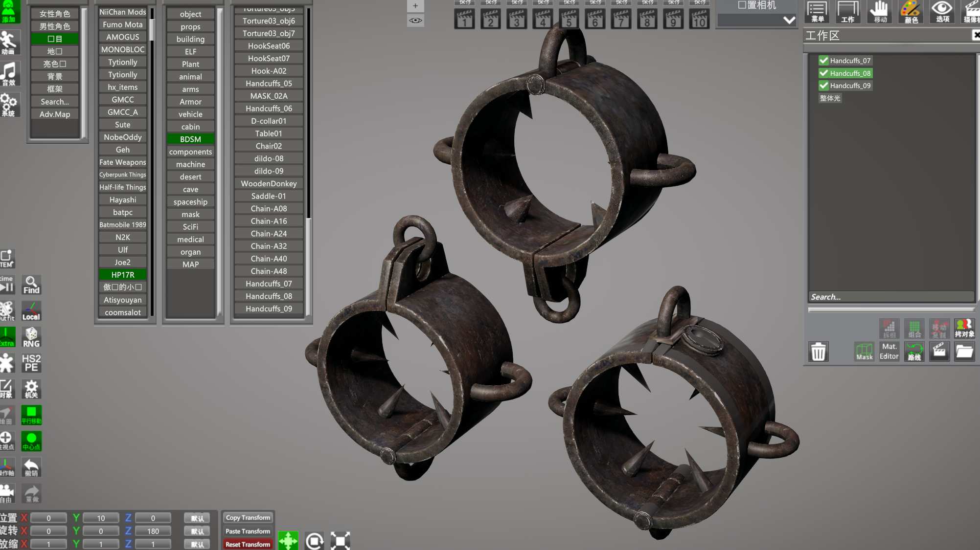The width and height of the screenshot is (980, 550).
Task: Undo with the 撤销 arrow icon
Action: click(31, 467)
